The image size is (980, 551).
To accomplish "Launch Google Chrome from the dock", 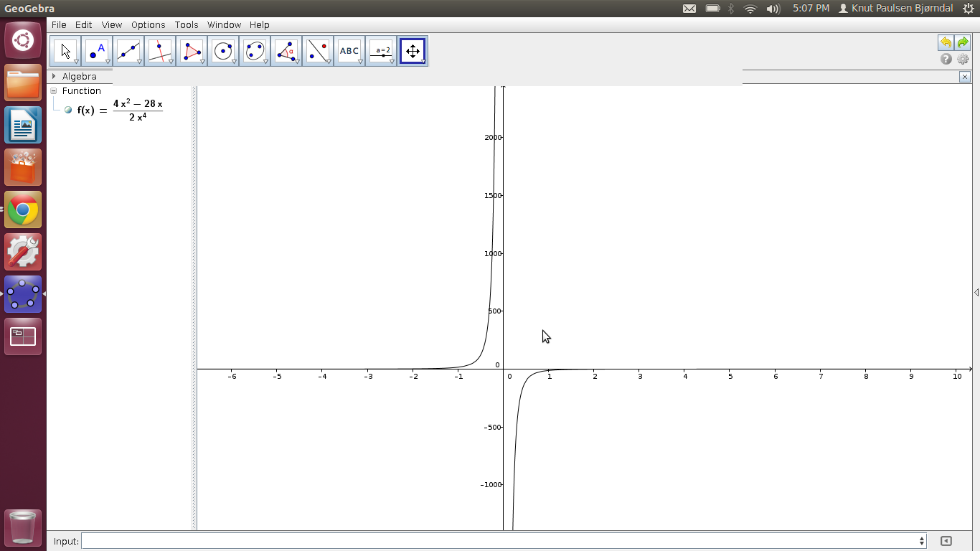I will [x=23, y=209].
